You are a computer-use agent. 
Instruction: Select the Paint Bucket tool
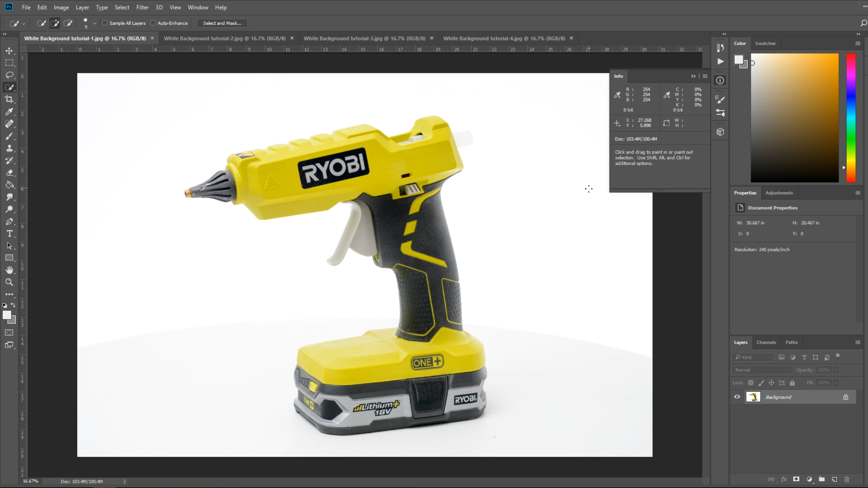point(9,185)
